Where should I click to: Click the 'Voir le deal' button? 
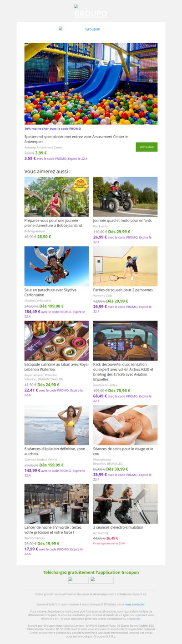[147, 147]
